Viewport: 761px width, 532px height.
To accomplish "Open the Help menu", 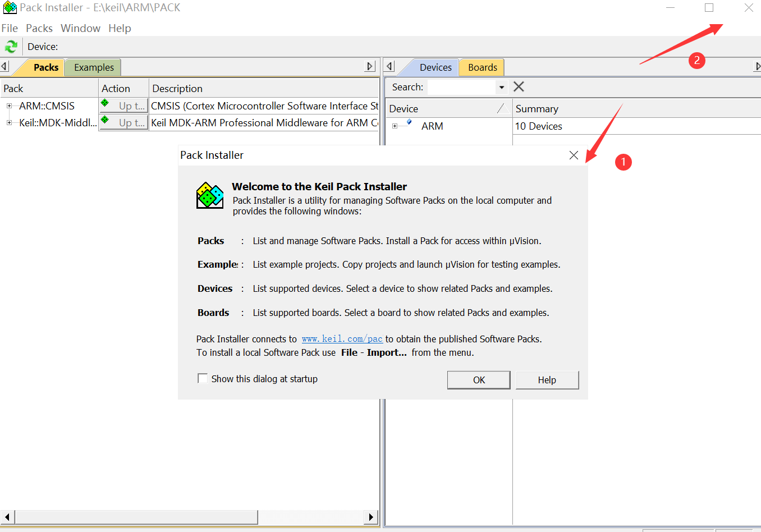I will (120, 28).
